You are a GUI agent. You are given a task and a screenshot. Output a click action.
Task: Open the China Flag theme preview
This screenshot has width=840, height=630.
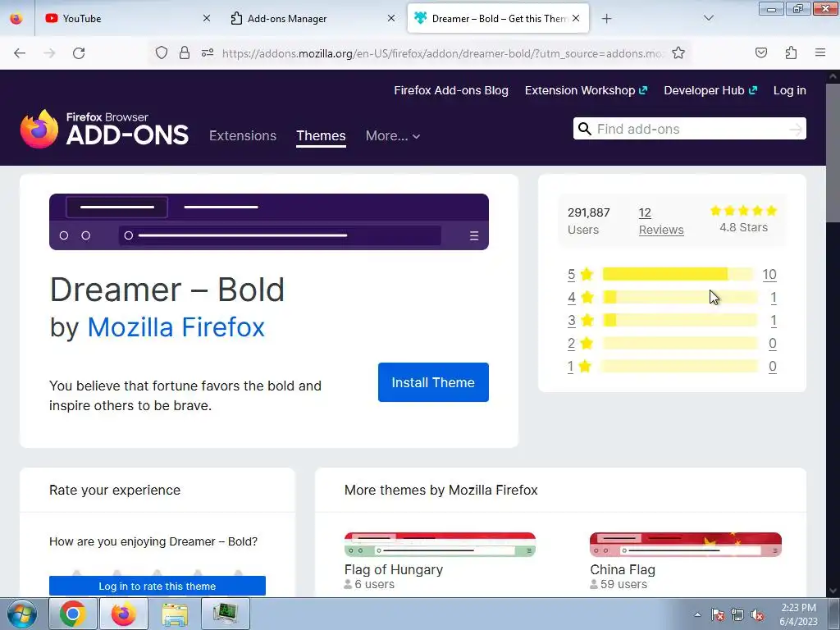(686, 545)
